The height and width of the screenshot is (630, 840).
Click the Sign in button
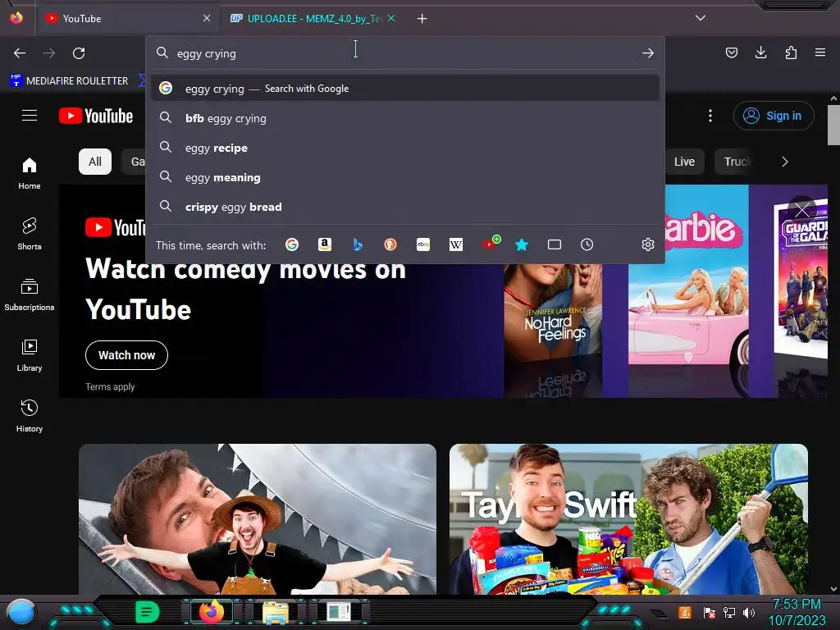pyautogui.click(x=774, y=116)
